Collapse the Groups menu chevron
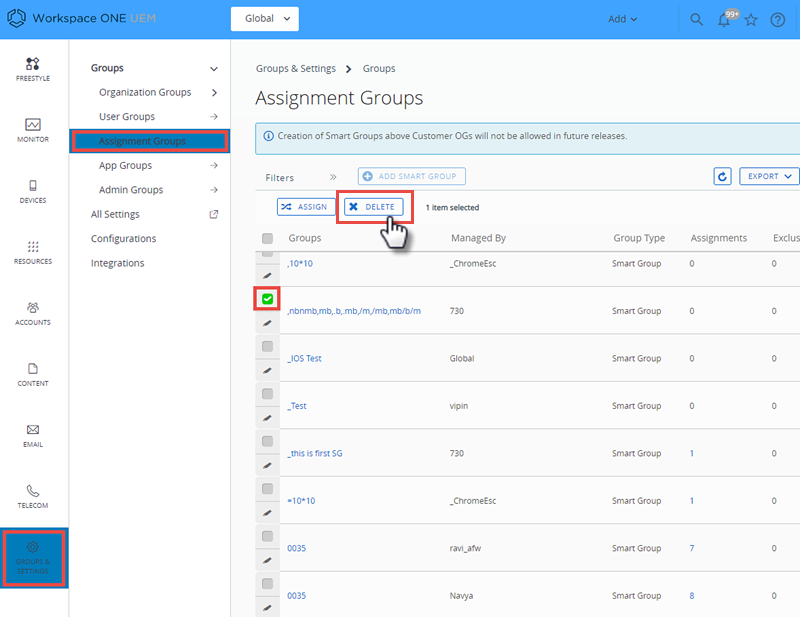 click(x=214, y=68)
